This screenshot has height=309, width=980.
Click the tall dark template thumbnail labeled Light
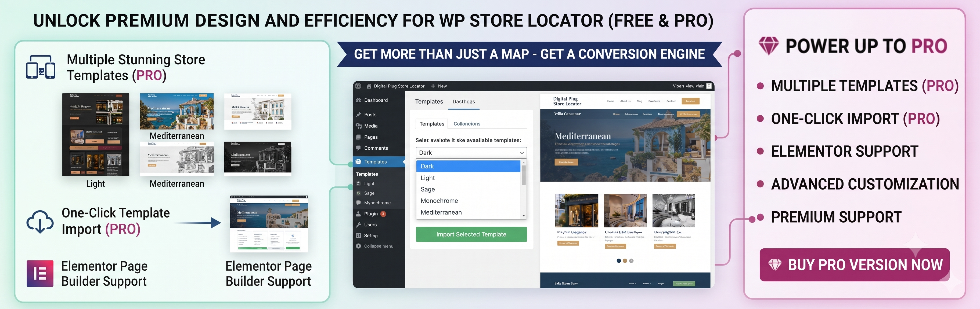point(95,135)
